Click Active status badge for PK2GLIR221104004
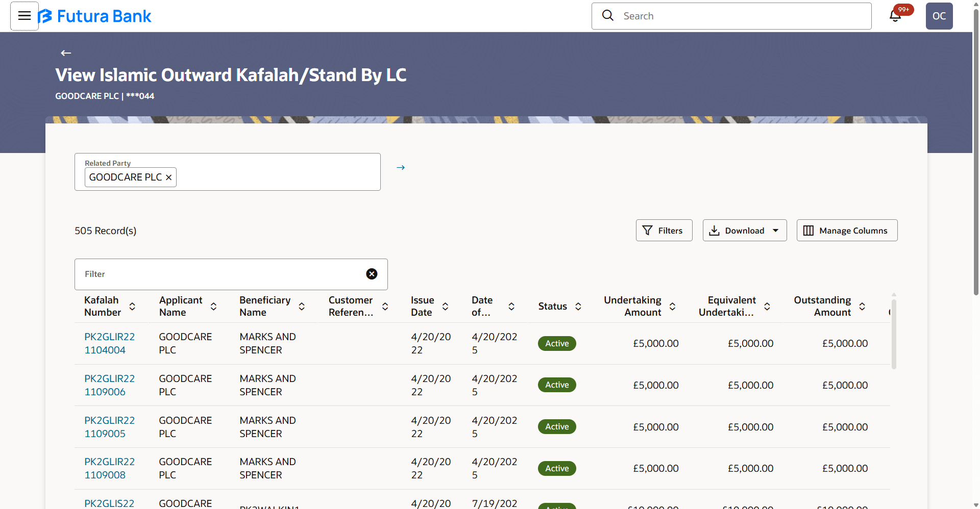This screenshot has width=980, height=509. [557, 344]
